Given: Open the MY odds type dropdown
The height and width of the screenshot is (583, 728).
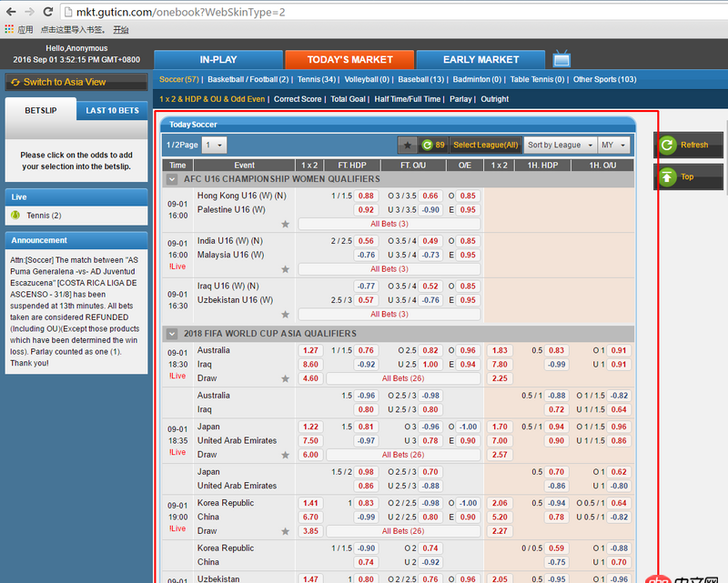Looking at the screenshot, I should (x=613, y=145).
